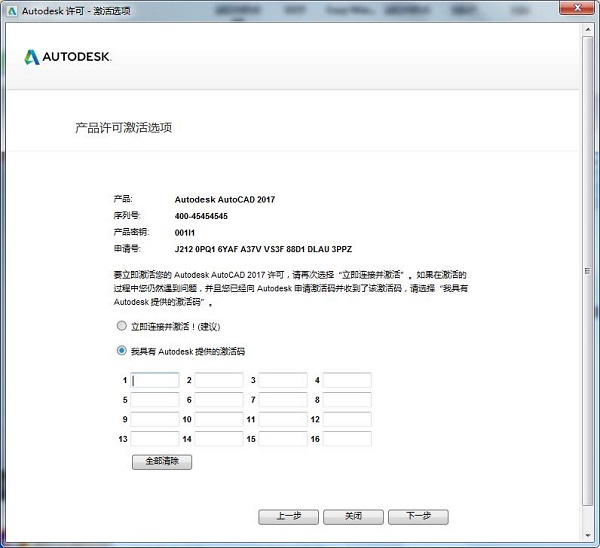The image size is (600, 548).
Task: Proceed with the "下一步" button
Action: pyautogui.click(x=418, y=517)
